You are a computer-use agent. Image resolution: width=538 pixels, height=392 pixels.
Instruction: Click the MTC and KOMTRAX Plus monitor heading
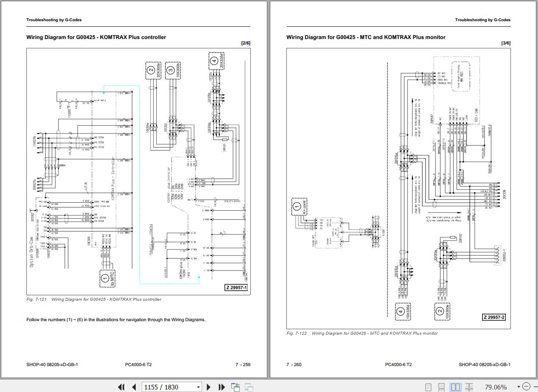pyautogui.click(x=366, y=37)
